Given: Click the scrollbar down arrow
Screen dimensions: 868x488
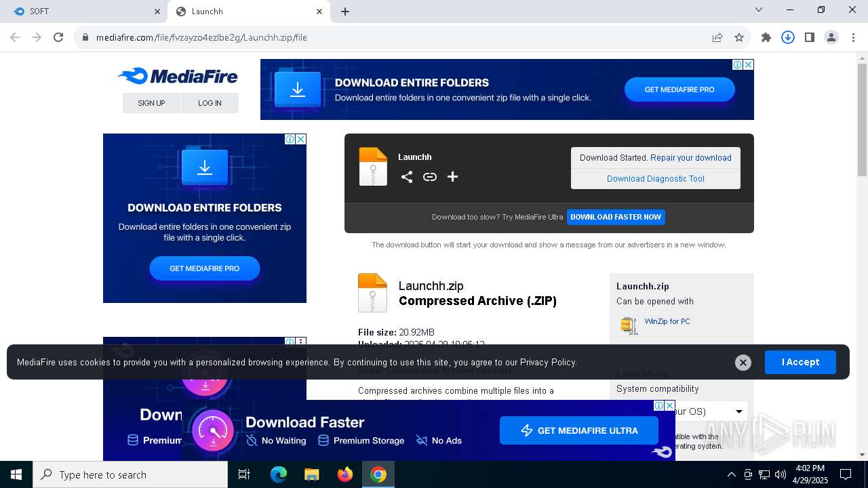Looking at the screenshot, I should pos(862,455).
